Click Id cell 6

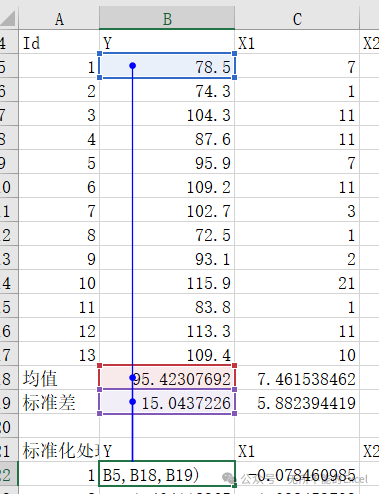[59, 186]
